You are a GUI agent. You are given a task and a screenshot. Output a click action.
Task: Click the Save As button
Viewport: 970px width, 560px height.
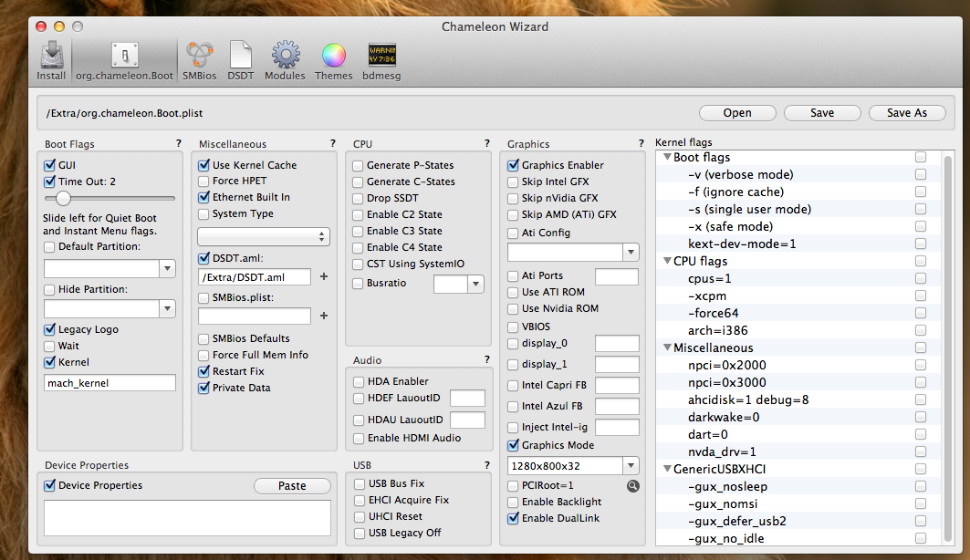pos(907,113)
